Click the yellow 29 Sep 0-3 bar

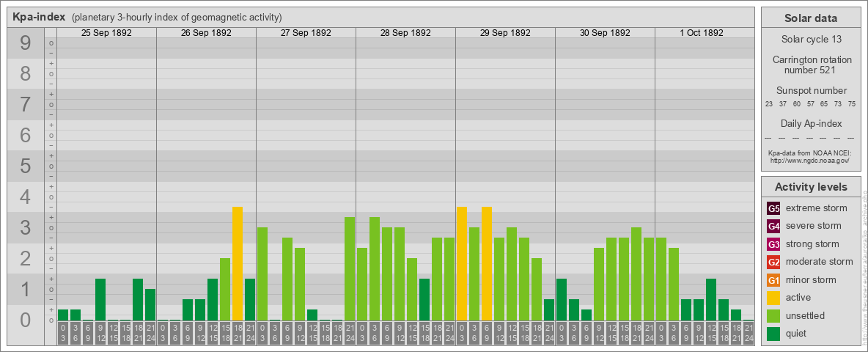click(462, 263)
